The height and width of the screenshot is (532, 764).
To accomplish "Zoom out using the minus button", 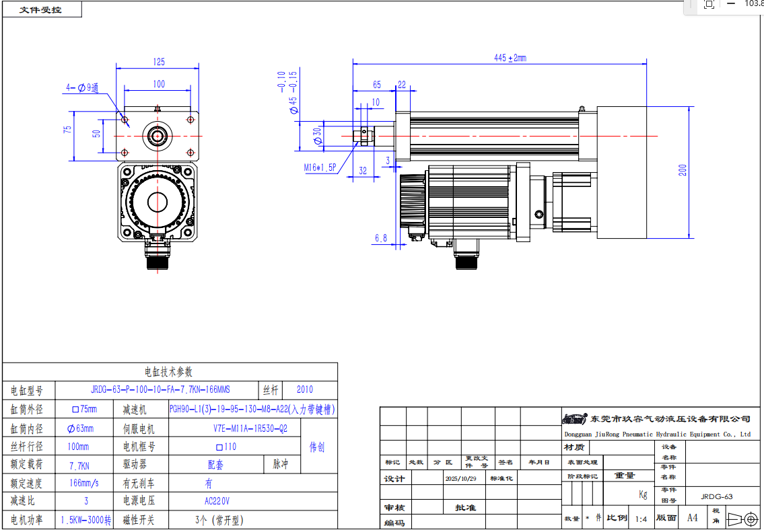I will [x=731, y=3].
